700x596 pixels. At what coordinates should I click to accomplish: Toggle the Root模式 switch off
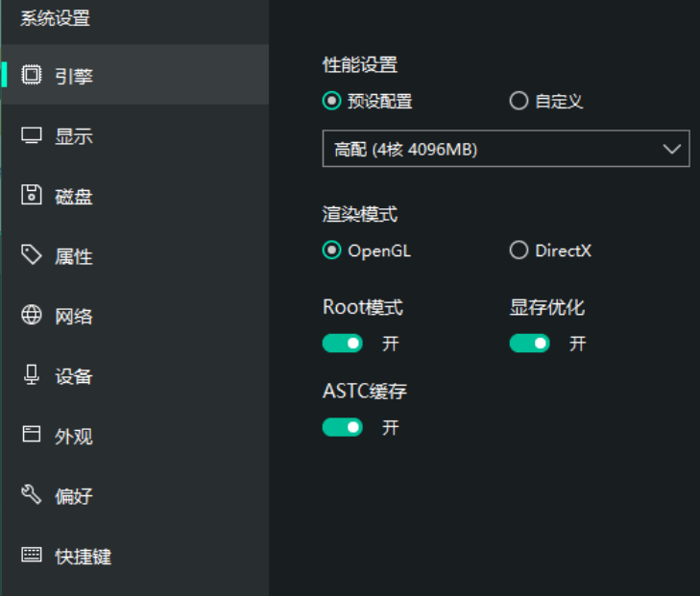click(343, 344)
